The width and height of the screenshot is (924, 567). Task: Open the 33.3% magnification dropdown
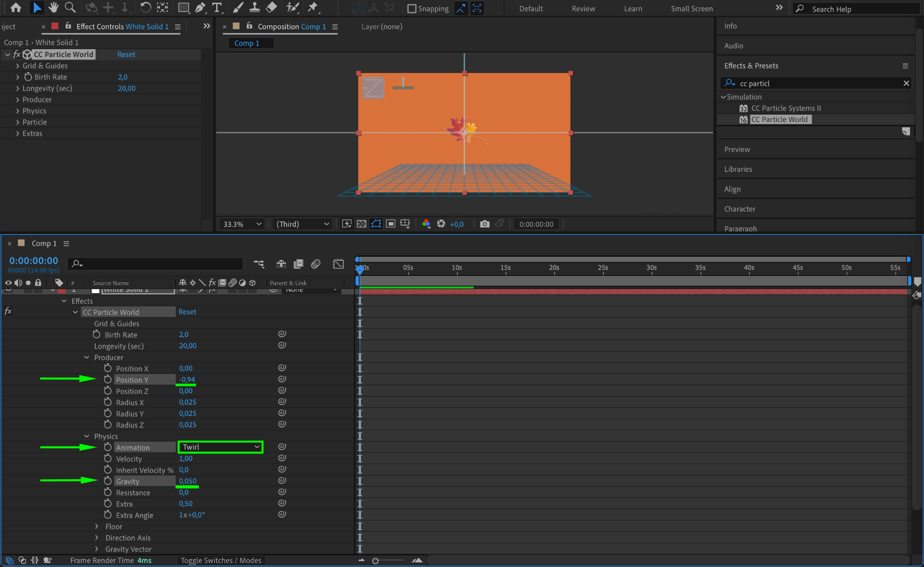242,224
